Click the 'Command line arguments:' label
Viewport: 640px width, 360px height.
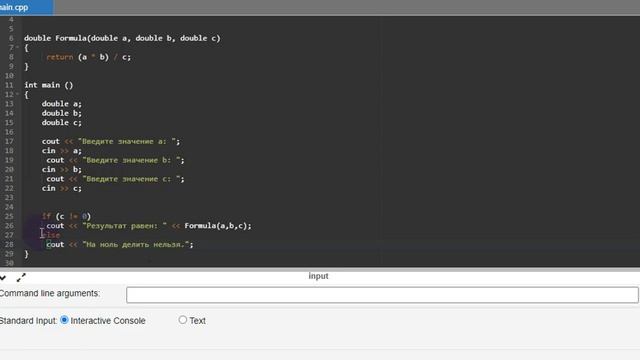[49, 293]
